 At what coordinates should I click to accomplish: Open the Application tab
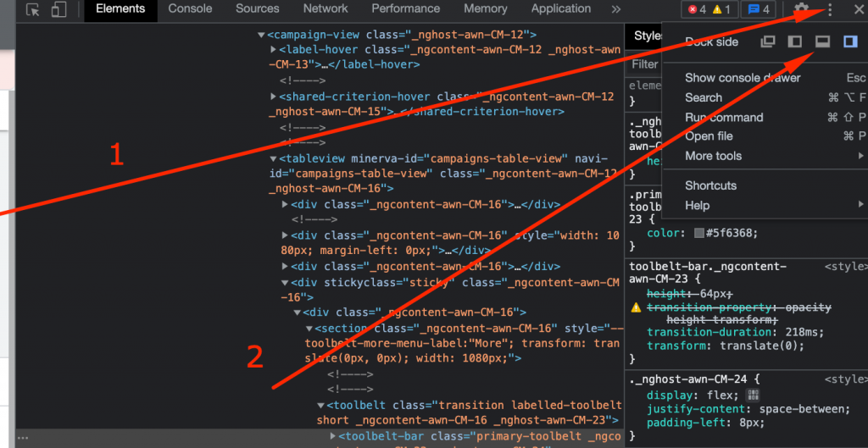click(561, 8)
